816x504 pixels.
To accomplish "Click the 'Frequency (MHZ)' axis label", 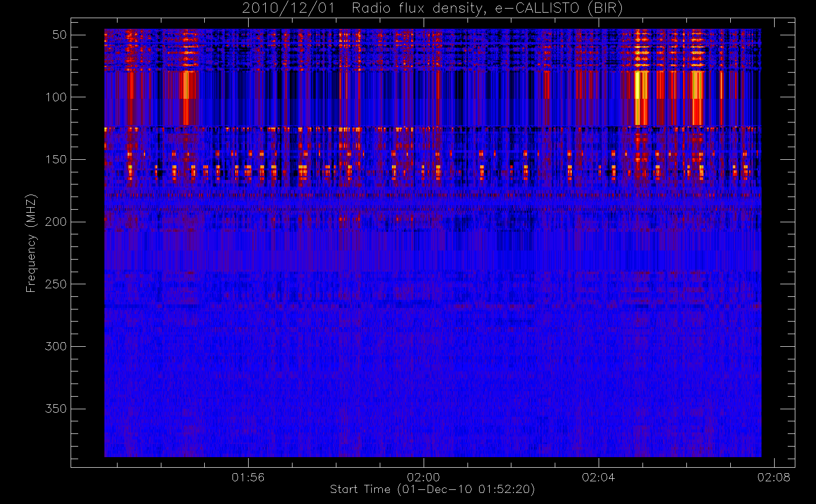I will tap(31, 243).
